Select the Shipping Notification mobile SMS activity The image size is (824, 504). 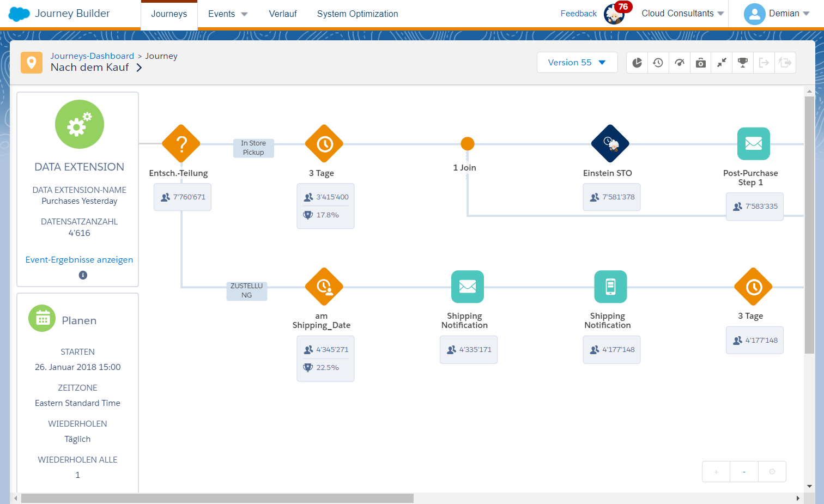click(x=610, y=287)
